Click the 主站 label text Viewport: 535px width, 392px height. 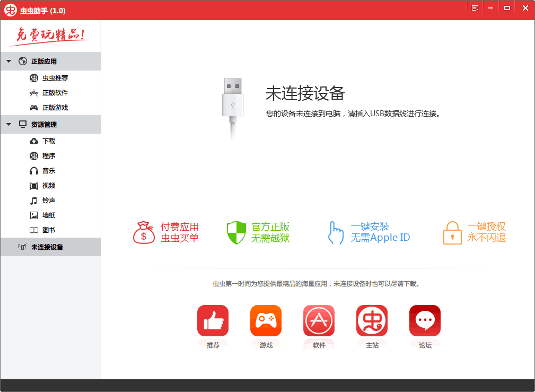pos(372,345)
